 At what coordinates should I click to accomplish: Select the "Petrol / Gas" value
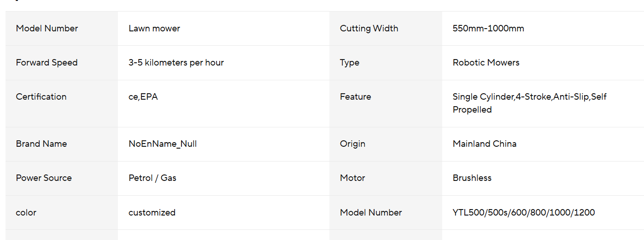coord(152,178)
